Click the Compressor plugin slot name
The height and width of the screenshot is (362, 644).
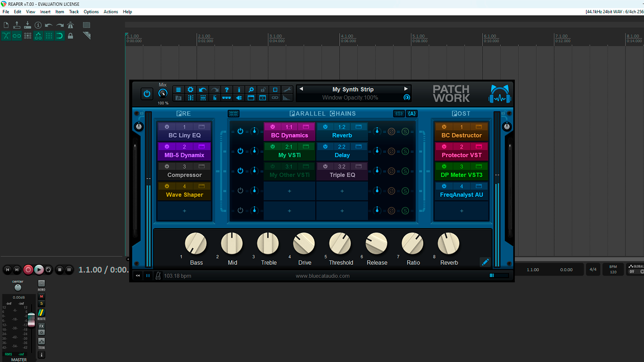click(x=184, y=175)
